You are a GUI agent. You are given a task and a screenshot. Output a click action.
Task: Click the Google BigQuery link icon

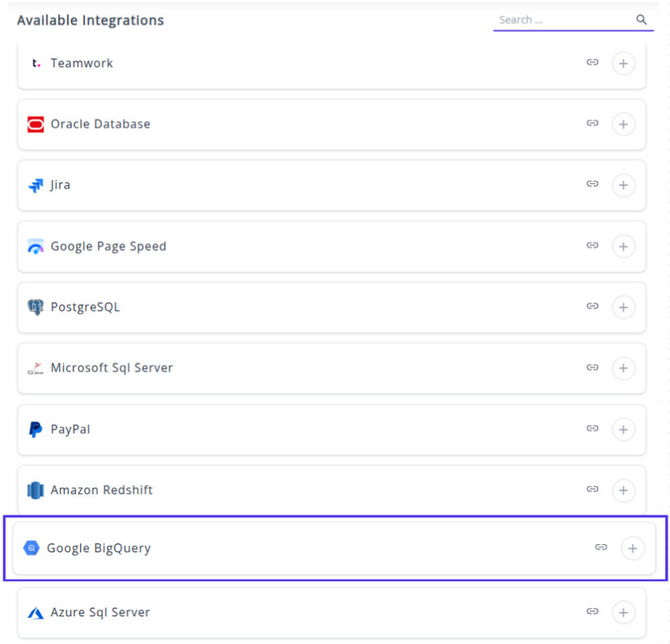pyautogui.click(x=601, y=547)
